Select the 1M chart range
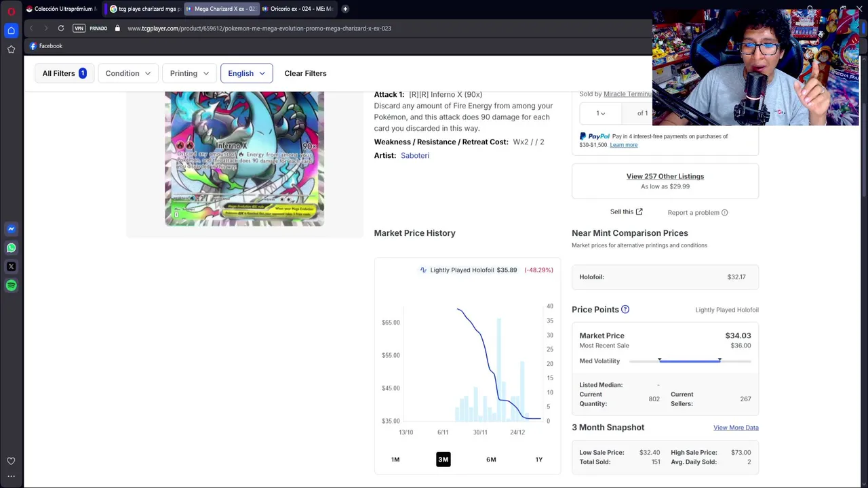Image resolution: width=868 pixels, height=488 pixels. point(395,460)
